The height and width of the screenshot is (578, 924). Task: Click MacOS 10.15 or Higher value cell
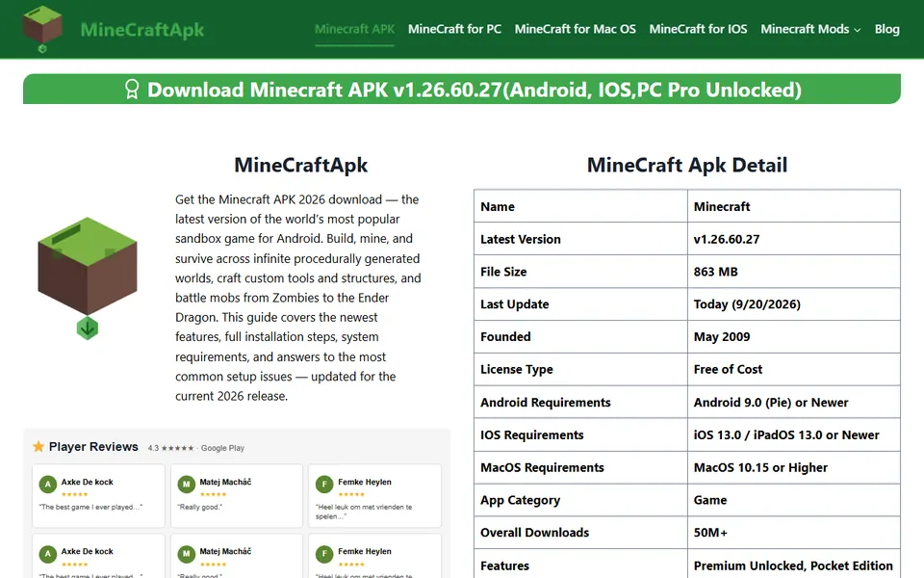tap(794, 467)
